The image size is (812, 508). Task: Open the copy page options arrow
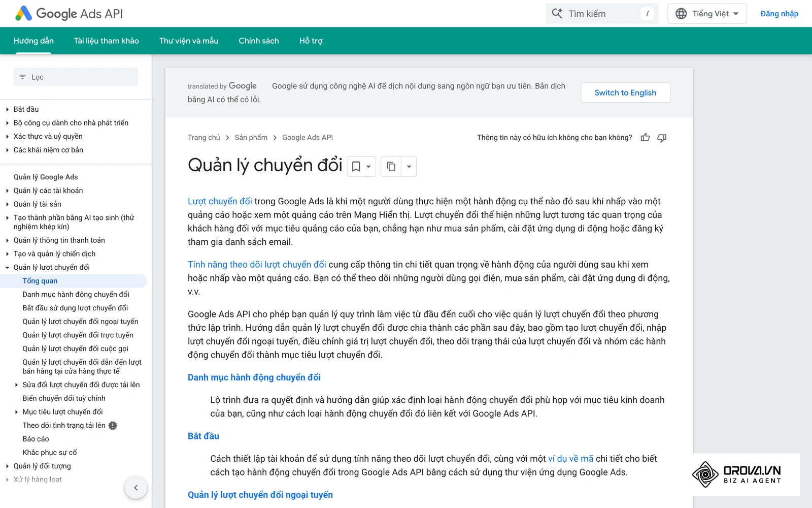(409, 167)
